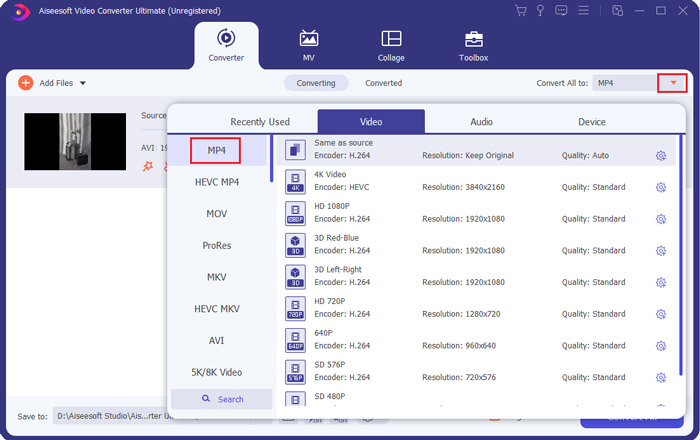
Task: Choose MP4 in the format list
Action: [x=216, y=150]
